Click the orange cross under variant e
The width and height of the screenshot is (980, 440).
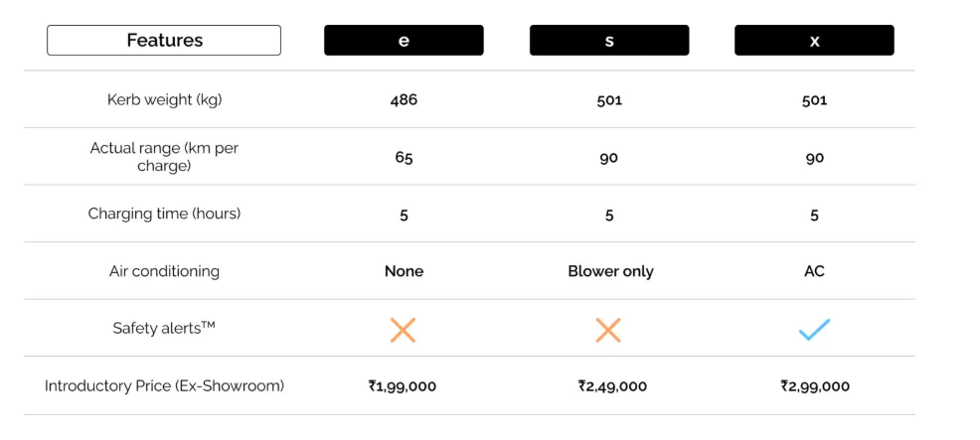click(403, 330)
